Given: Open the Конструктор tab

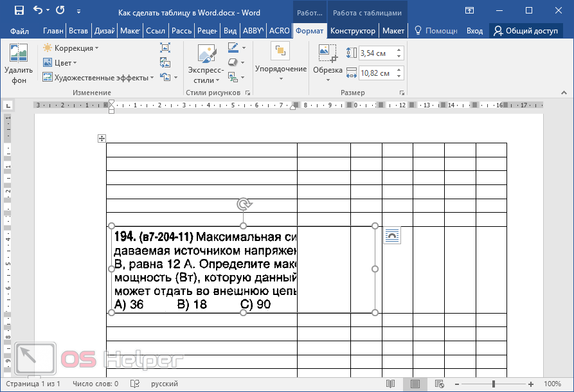Looking at the screenshot, I should click(x=353, y=31).
